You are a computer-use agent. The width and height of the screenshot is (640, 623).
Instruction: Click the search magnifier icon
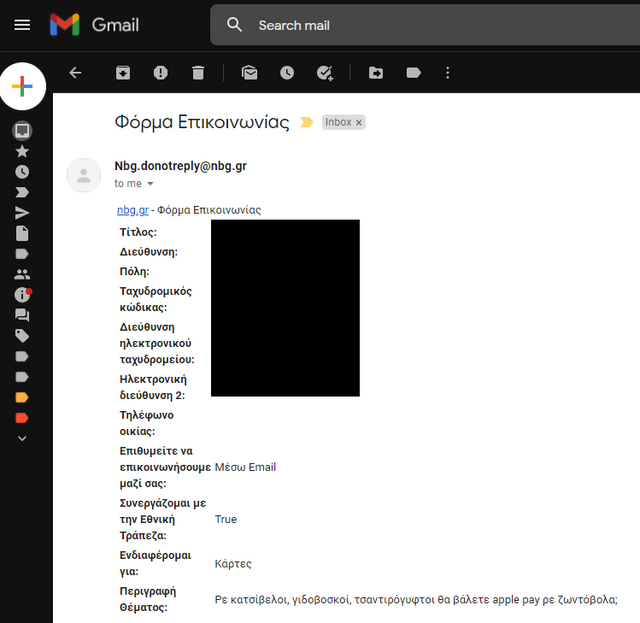[234, 25]
